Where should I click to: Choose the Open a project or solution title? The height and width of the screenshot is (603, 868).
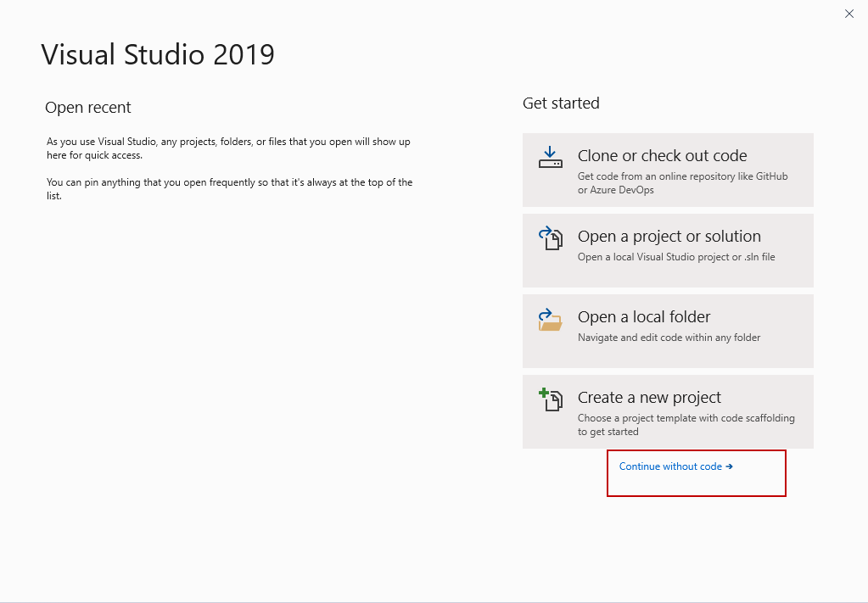click(x=669, y=237)
